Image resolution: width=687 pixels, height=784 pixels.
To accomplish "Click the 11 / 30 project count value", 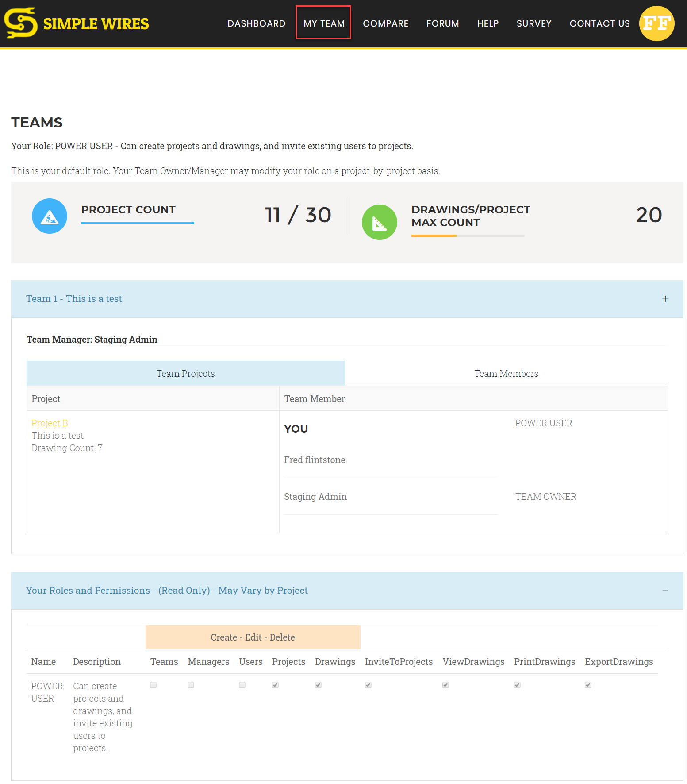I will (x=298, y=215).
